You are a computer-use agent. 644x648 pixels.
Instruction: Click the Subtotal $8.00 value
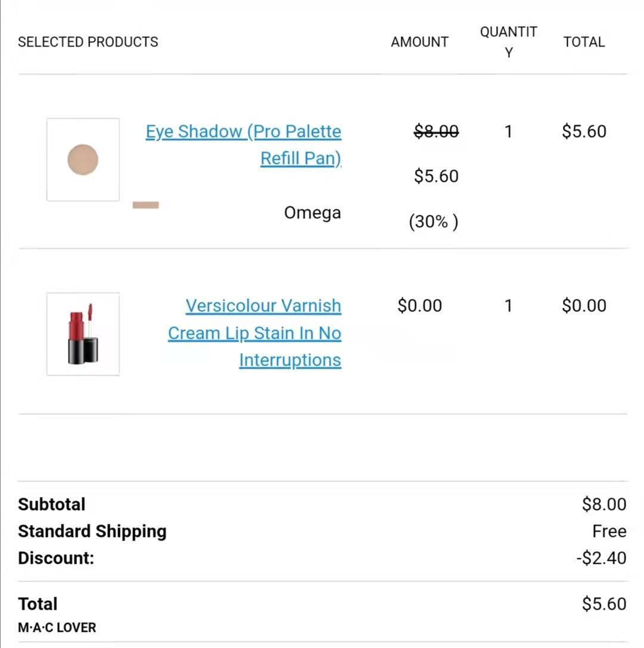(x=604, y=504)
